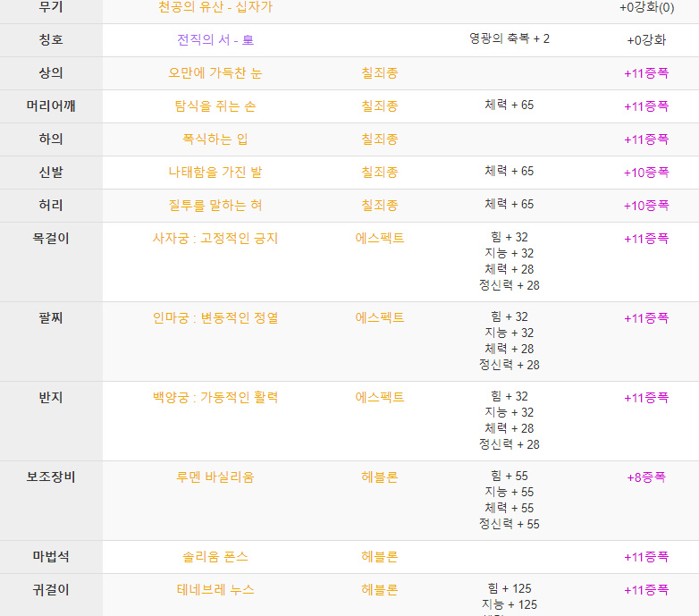Image resolution: width=699 pixels, height=616 pixels.
Task: Select the item 질투를 말하는 혀
Action: pyautogui.click(x=215, y=205)
